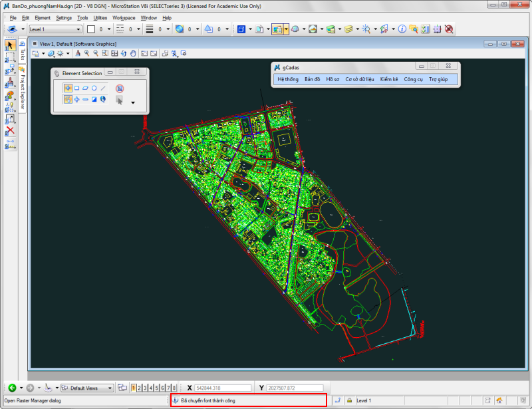This screenshot has width=532, height=409.
Task: Toggle Disable Handles in Element Selection
Action: tap(119, 88)
